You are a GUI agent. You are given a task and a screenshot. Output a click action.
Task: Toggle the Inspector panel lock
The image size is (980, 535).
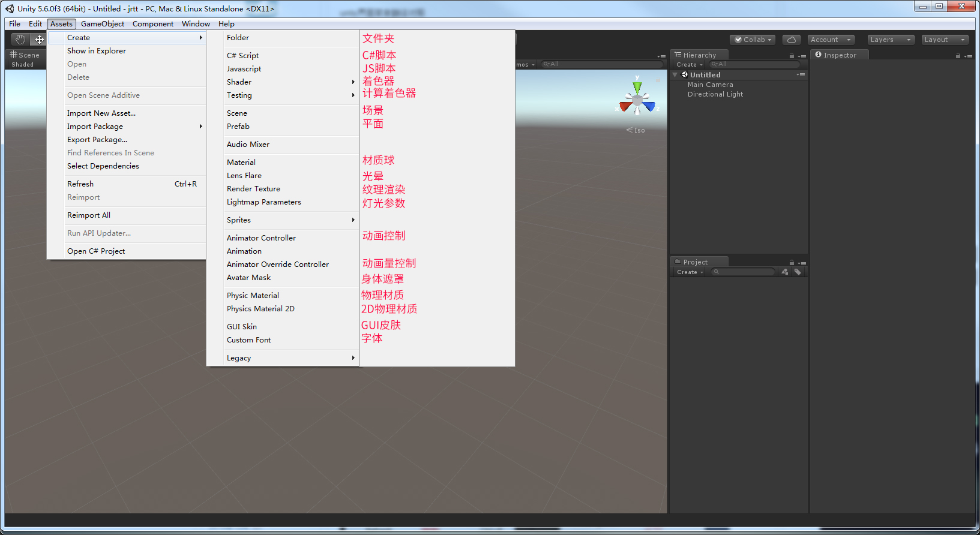[x=958, y=56]
